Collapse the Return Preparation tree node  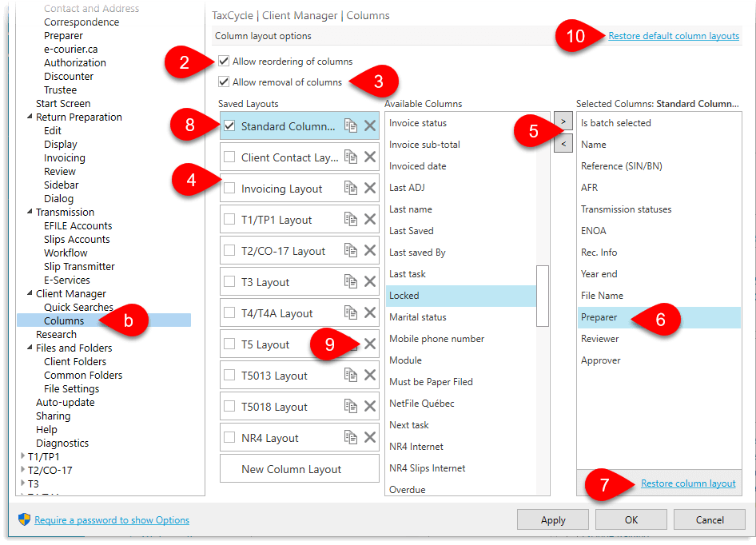[x=30, y=117]
